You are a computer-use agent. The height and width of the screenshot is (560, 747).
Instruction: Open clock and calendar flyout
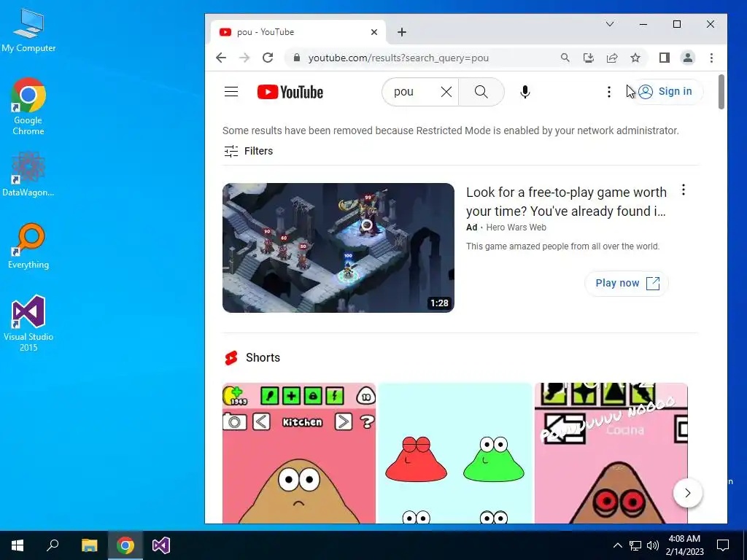(684, 545)
